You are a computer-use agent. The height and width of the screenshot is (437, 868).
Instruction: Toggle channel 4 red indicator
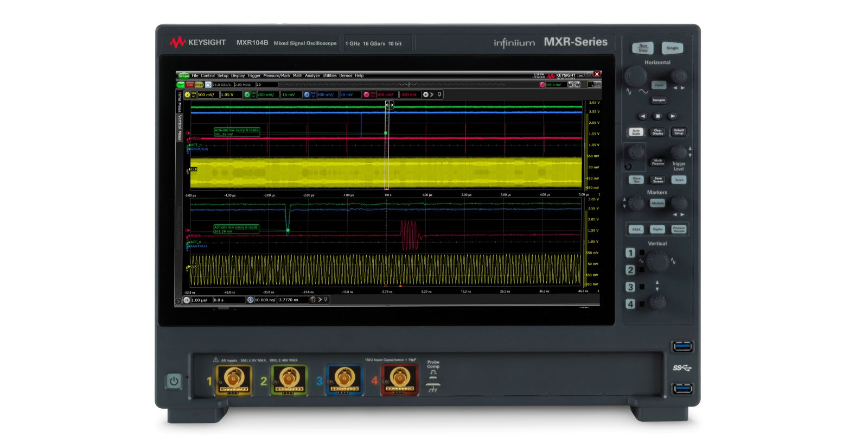coord(366,94)
